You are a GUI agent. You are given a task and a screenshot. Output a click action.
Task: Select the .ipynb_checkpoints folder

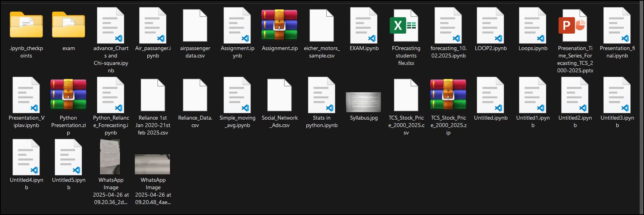(x=26, y=25)
